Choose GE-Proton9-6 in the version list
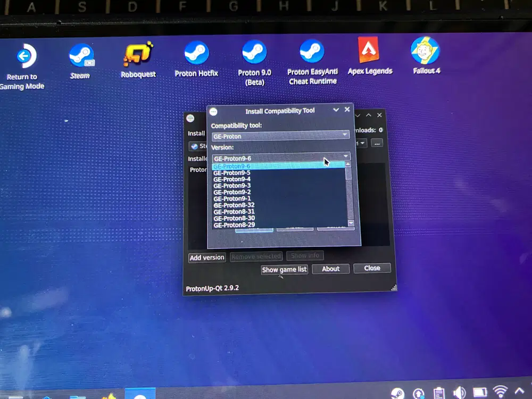 [x=278, y=166]
